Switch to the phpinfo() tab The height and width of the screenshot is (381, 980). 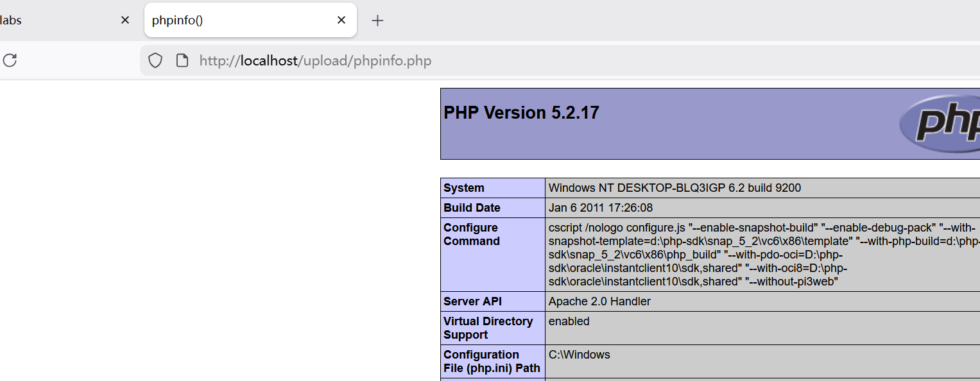click(250, 20)
